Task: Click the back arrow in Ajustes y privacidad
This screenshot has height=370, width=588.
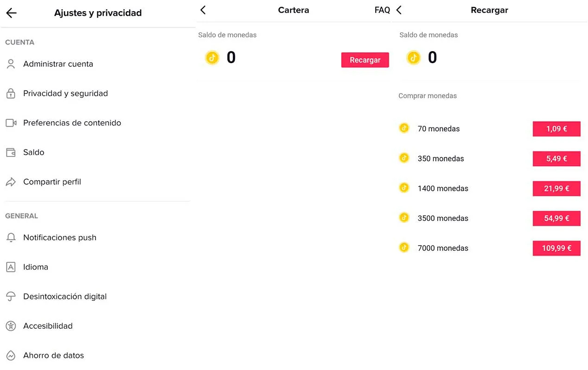Action: (x=12, y=13)
